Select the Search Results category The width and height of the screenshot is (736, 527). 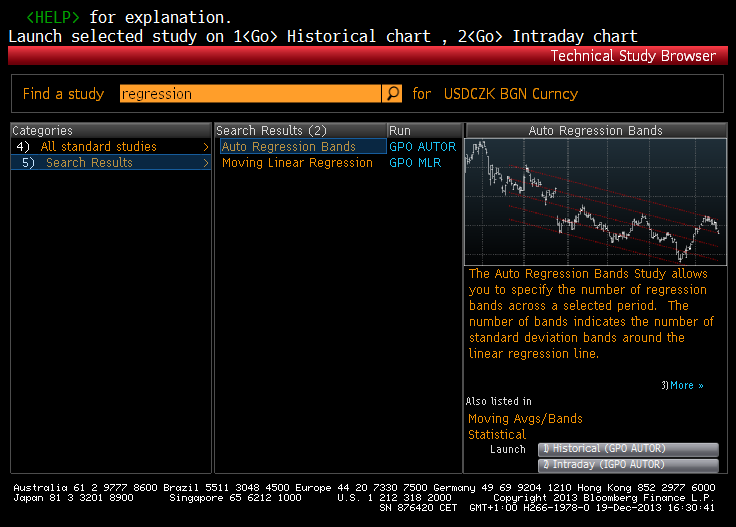coord(111,162)
